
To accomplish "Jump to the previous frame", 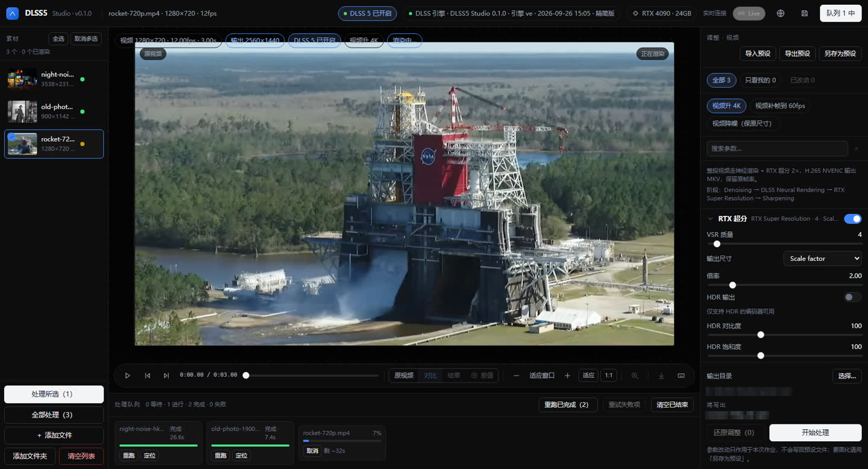I will (147, 376).
